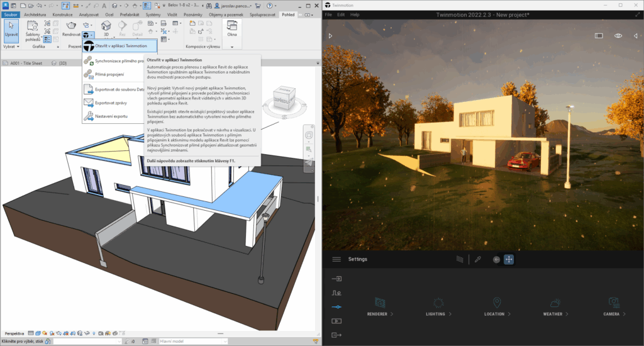Expand the Location settings chevron

(509, 314)
